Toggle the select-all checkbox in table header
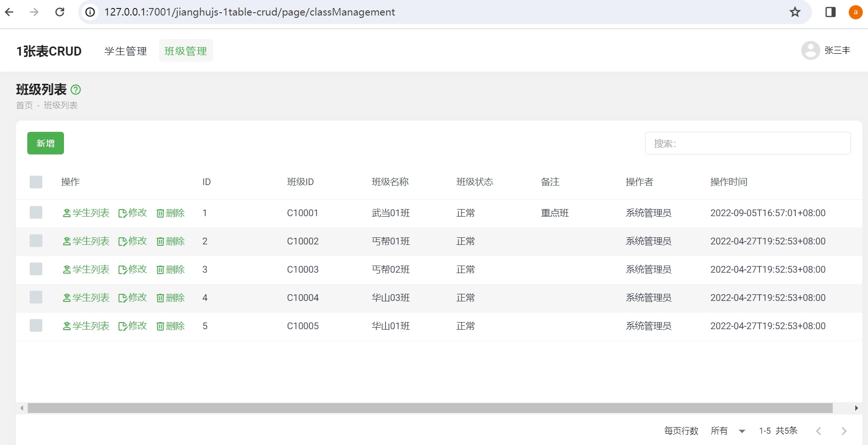 (x=36, y=182)
